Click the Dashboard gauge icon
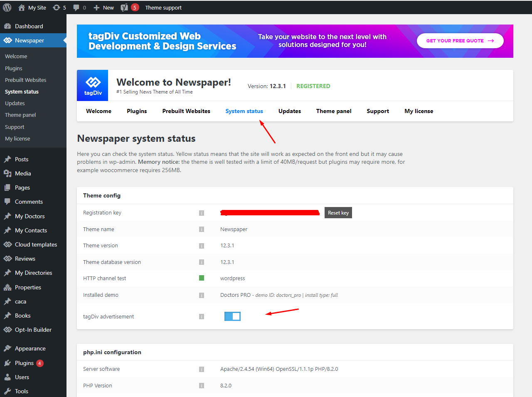Screen dimensions: 532x397 point(7,26)
